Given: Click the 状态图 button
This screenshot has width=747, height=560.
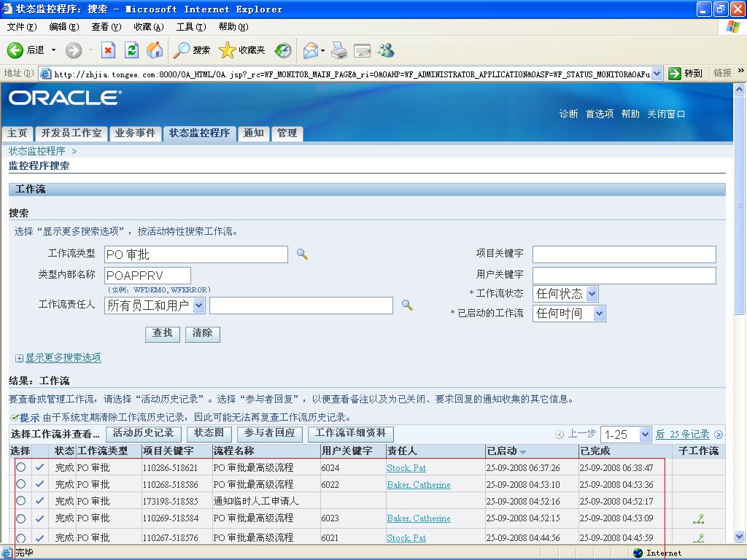Looking at the screenshot, I should pyautogui.click(x=209, y=433).
